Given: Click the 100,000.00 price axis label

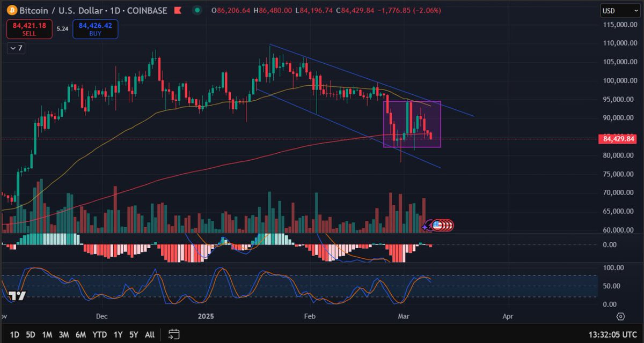Looking at the screenshot, I should click(619, 81).
